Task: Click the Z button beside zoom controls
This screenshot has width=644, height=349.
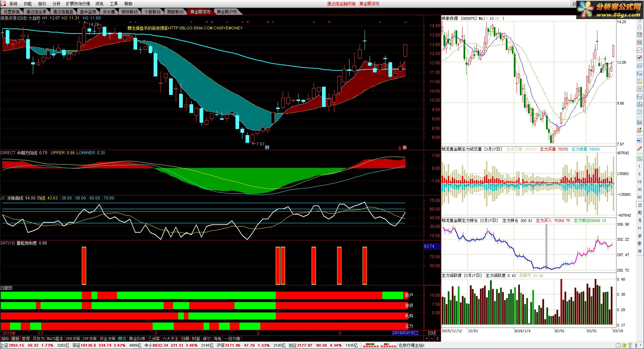Action: point(438,339)
